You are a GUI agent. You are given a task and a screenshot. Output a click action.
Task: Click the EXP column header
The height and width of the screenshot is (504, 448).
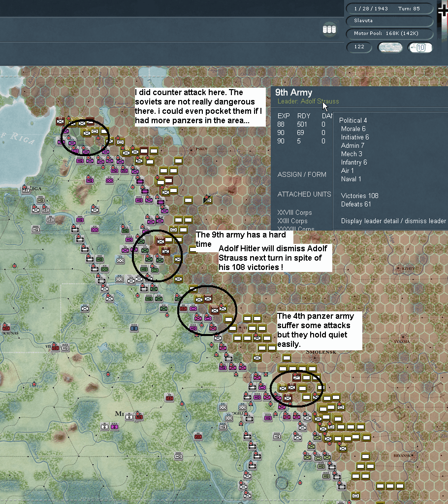tap(284, 116)
